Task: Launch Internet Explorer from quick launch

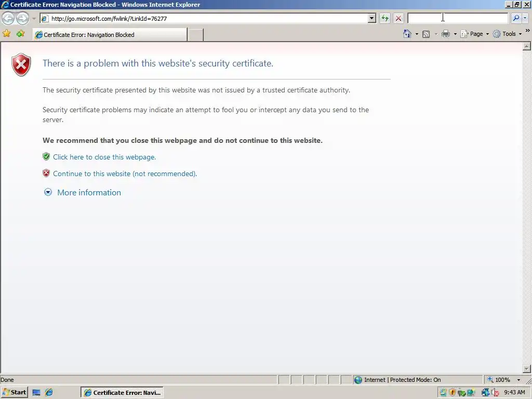Action: pyautogui.click(x=49, y=393)
